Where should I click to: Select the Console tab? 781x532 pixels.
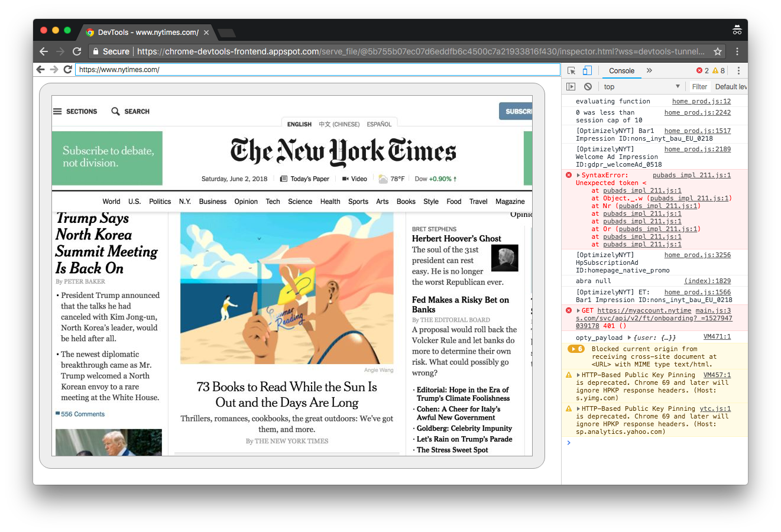[x=621, y=70]
